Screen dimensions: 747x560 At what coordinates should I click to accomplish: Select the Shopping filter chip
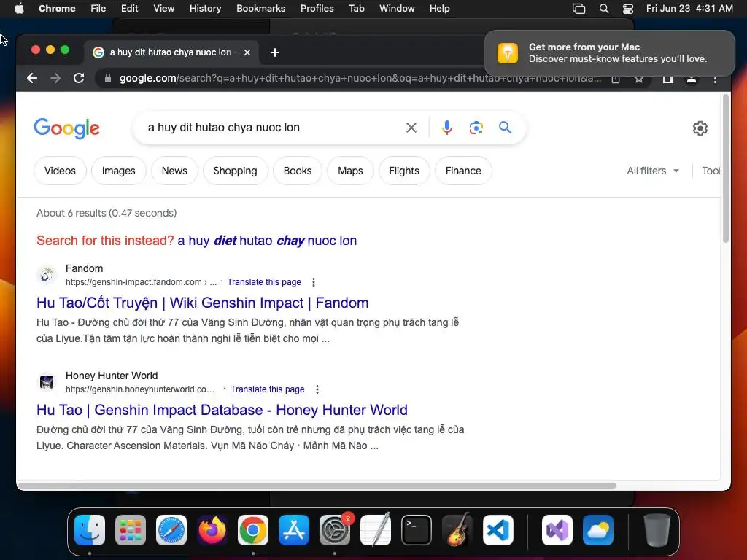[236, 171]
